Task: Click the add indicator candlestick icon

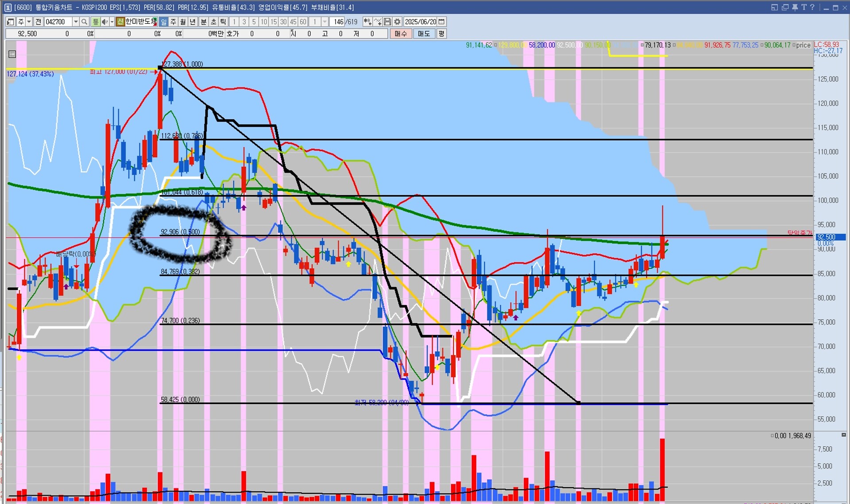Action: 367,22
